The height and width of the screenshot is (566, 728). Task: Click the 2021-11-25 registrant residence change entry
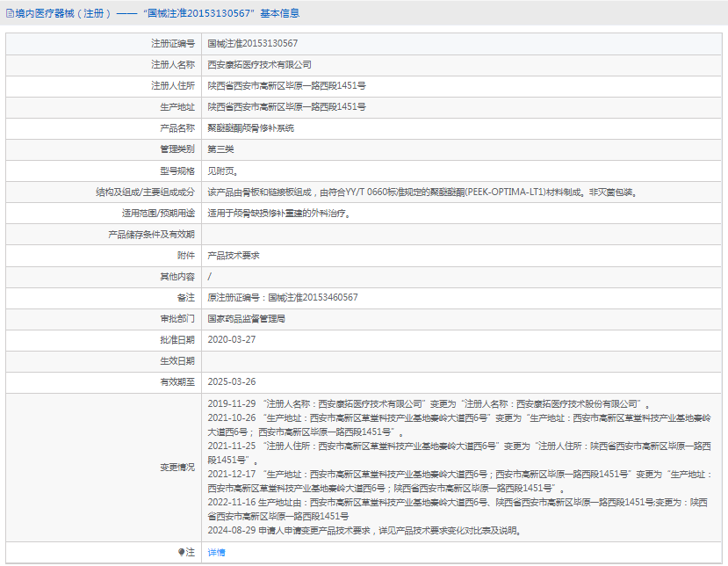(x=459, y=454)
